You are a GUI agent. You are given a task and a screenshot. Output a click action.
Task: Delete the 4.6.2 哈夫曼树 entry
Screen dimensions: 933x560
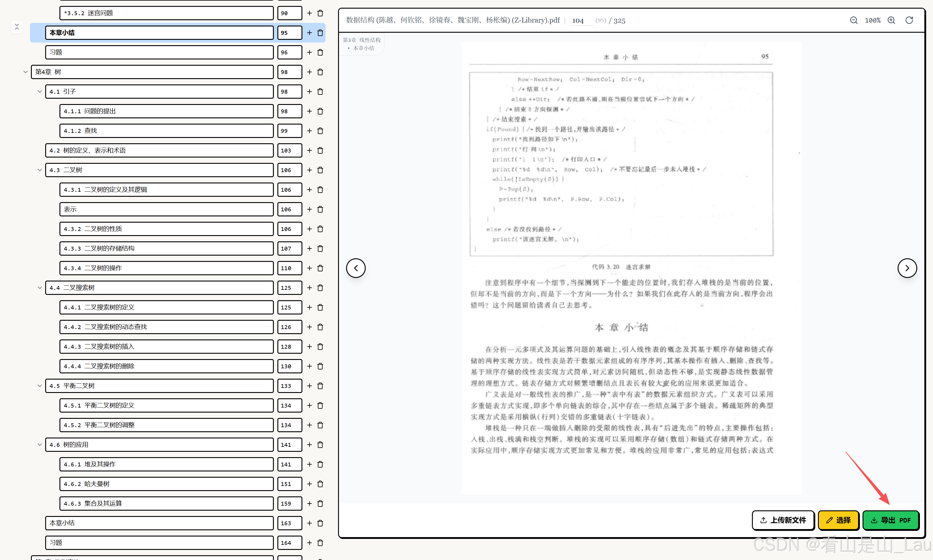pos(320,484)
